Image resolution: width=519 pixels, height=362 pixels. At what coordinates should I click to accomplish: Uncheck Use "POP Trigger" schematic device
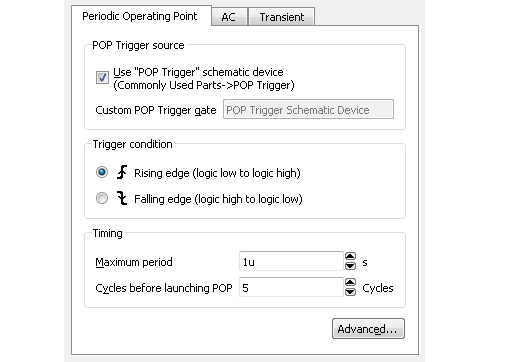point(102,78)
